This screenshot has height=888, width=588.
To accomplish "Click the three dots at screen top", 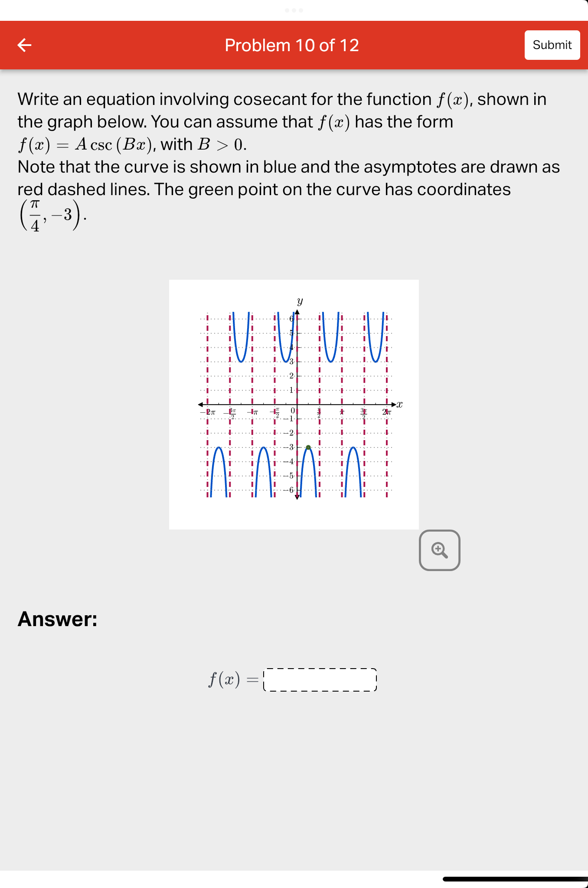I will [294, 11].
